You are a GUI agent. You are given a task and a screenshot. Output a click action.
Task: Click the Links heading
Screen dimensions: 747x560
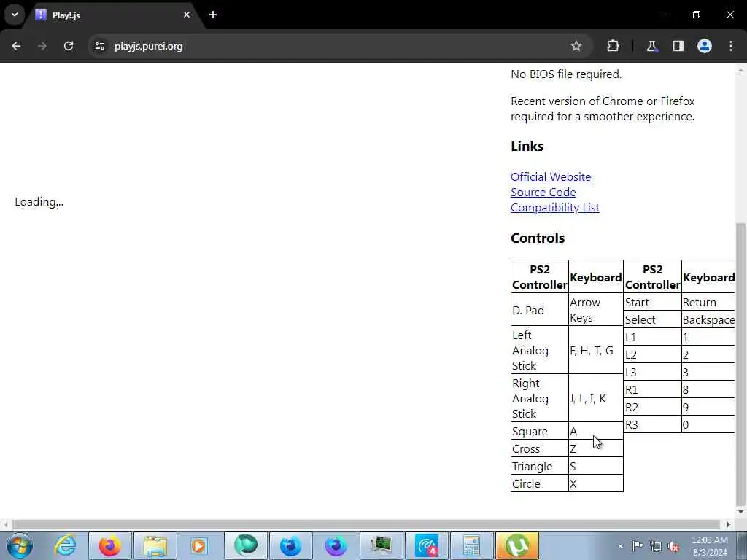(x=527, y=146)
